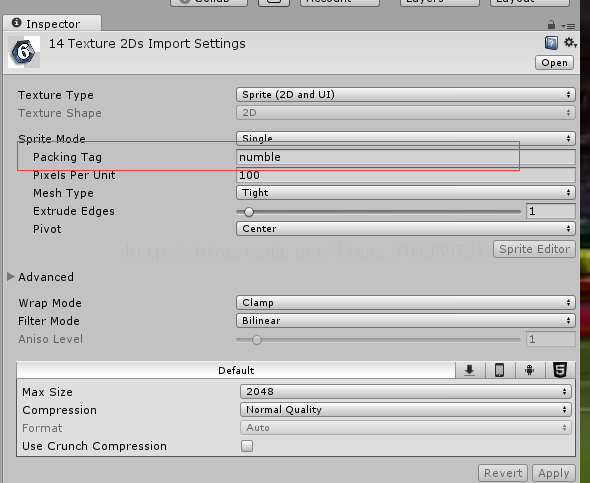Select the standalone download-arrow platform tab
The image size is (590, 483).
click(x=470, y=370)
